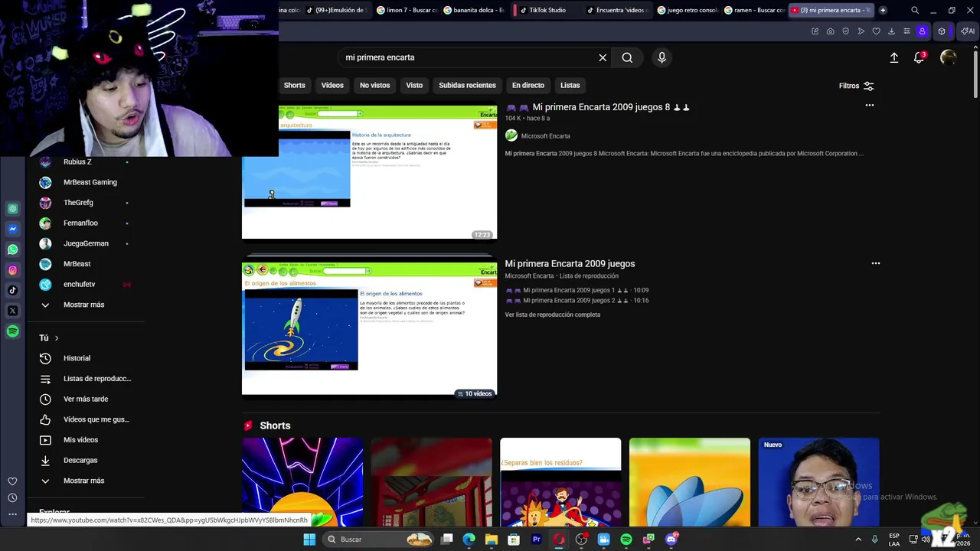The image size is (980, 551).
Task: Open Spotify in the browser sidebar
Action: (12, 331)
